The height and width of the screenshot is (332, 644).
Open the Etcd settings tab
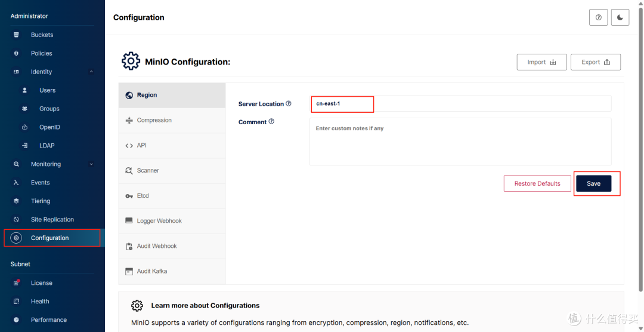coord(172,196)
